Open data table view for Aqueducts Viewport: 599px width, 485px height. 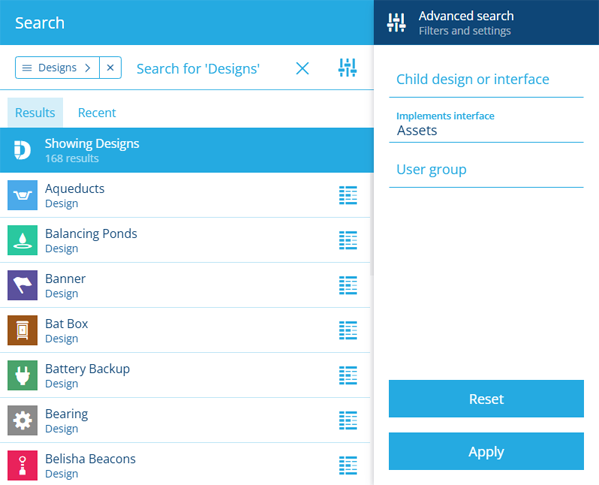[348, 195]
